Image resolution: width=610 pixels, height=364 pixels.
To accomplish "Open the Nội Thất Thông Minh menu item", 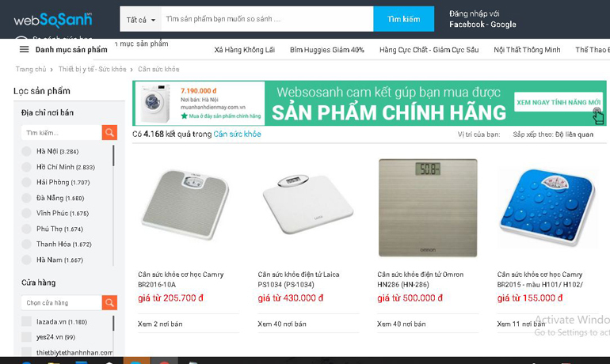I will click(527, 50).
